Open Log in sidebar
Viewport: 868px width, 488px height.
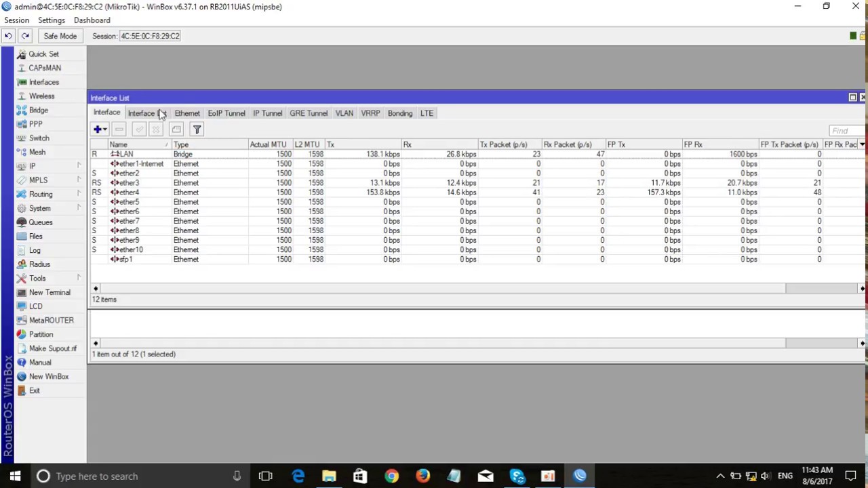(x=35, y=251)
